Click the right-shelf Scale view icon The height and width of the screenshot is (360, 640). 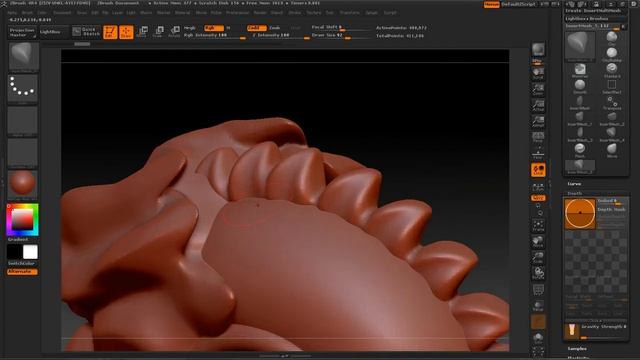[538, 257]
